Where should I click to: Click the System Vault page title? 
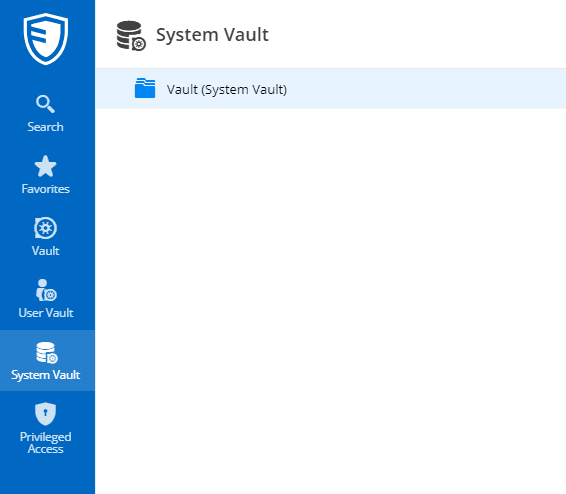[x=212, y=35]
